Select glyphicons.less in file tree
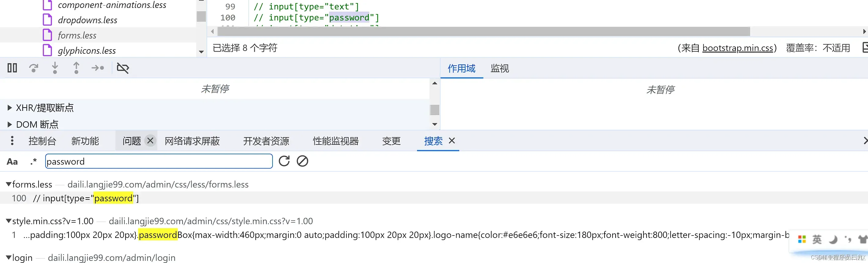The width and height of the screenshot is (868, 263). (86, 50)
